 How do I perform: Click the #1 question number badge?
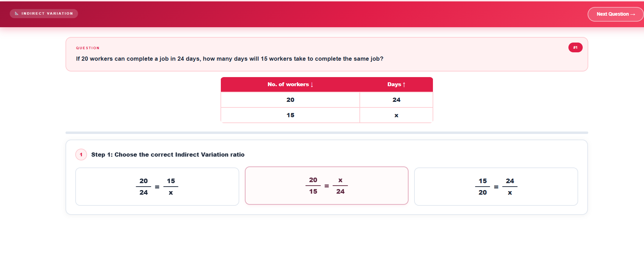point(575,47)
